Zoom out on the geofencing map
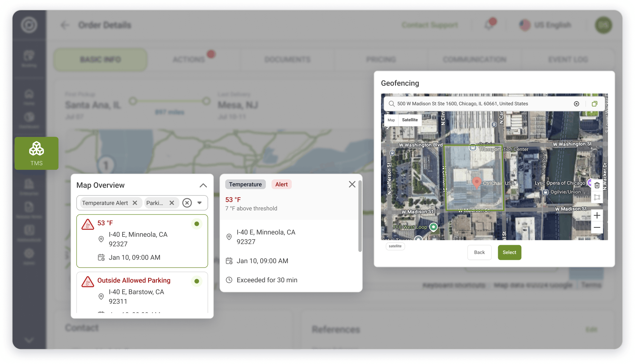The width and height of the screenshot is (635, 364). 597,227
